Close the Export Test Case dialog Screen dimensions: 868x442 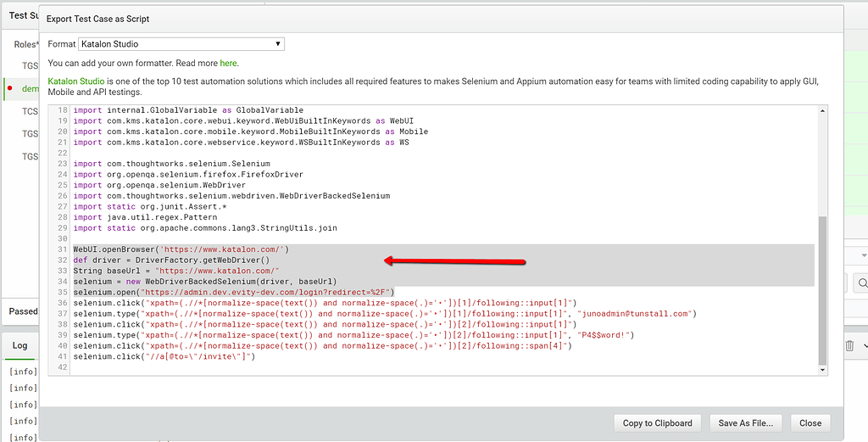(x=810, y=422)
